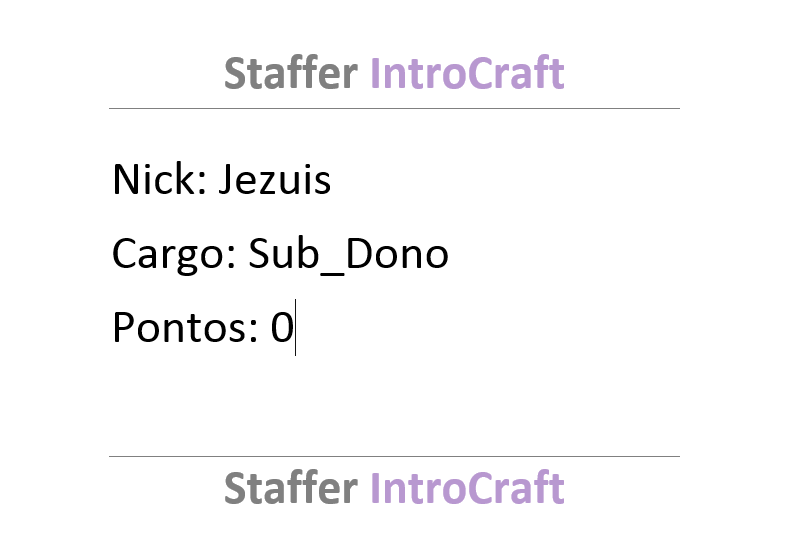Viewport: 786px width, 541px height.
Task: Click the word "Jezuis" in the Nick line
Action: tap(274, 180)
